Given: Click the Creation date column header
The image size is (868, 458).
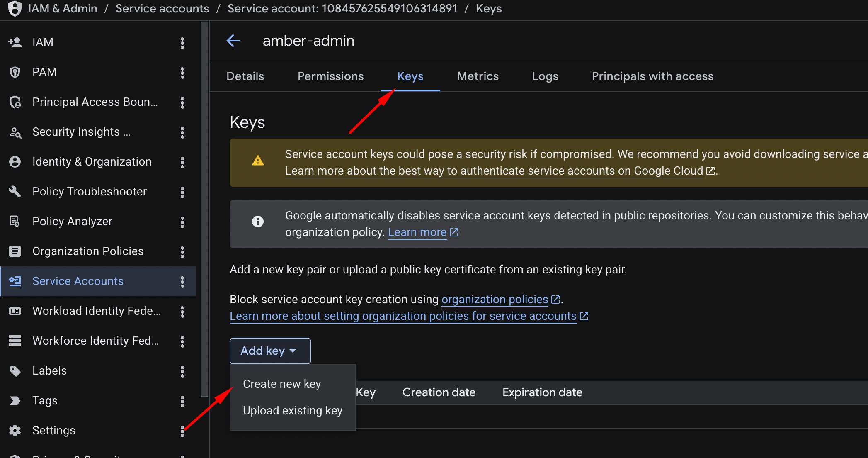Looking at the screenshot, I should (439, 392).
